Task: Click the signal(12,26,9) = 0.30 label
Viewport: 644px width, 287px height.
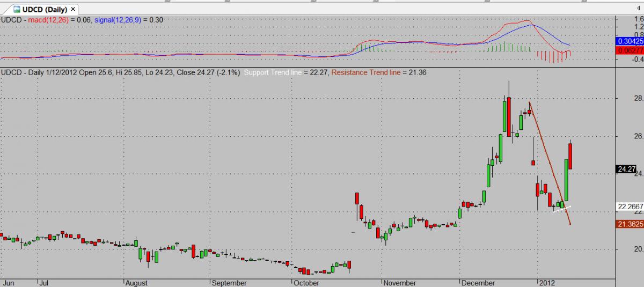Action: click(129, 20)
